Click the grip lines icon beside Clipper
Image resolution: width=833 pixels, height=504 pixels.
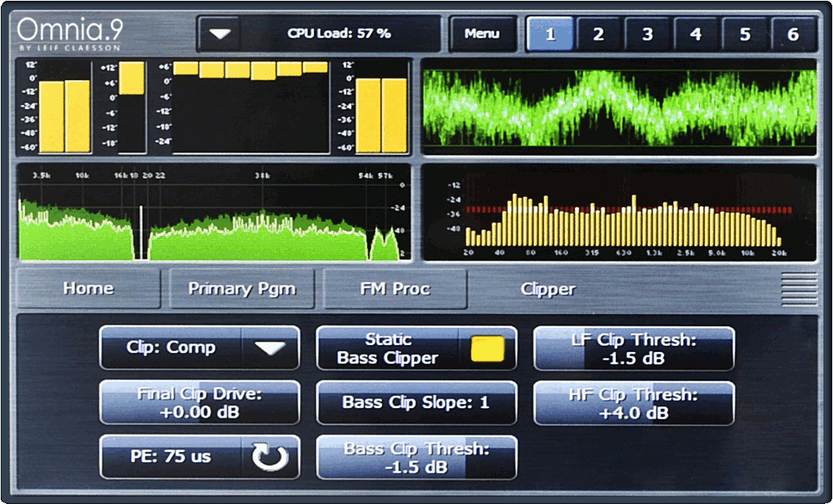(x=798, y=289)
